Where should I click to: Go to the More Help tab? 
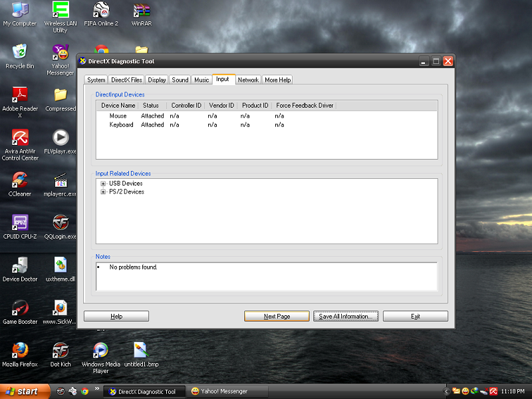tap(277, 80)
